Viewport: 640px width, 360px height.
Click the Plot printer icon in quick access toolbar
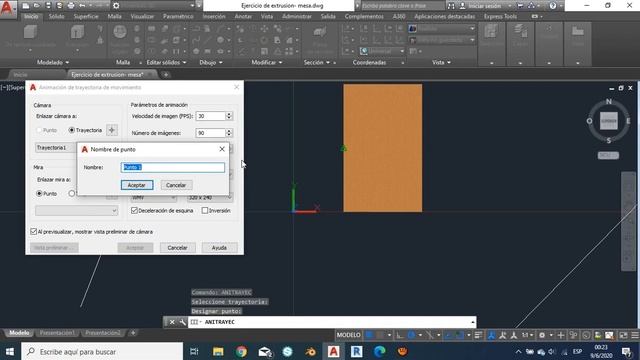click(x=71, y=6)
